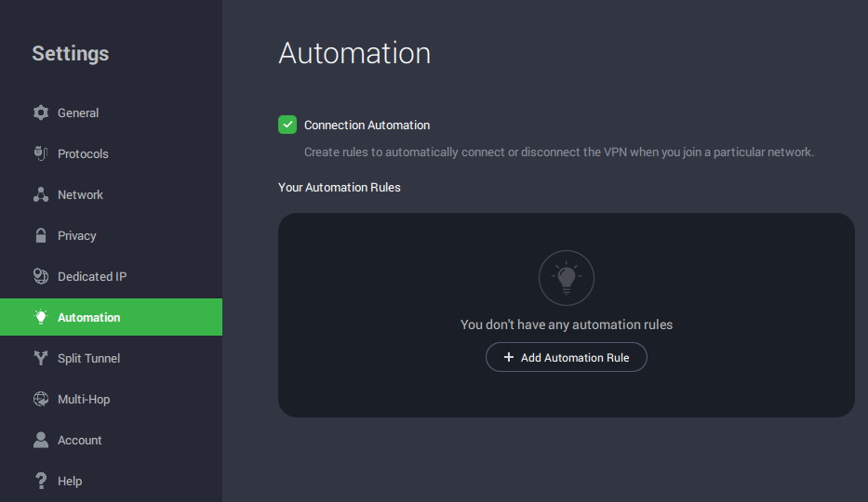Select the Dedicated IP menu entry
868x502 pixels.
pos(91,276)
